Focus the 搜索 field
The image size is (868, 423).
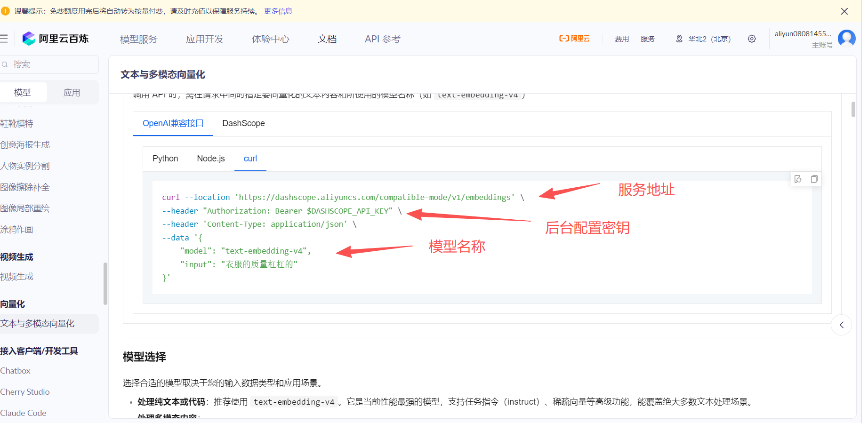pyautogui.click(x=49, y=64)
